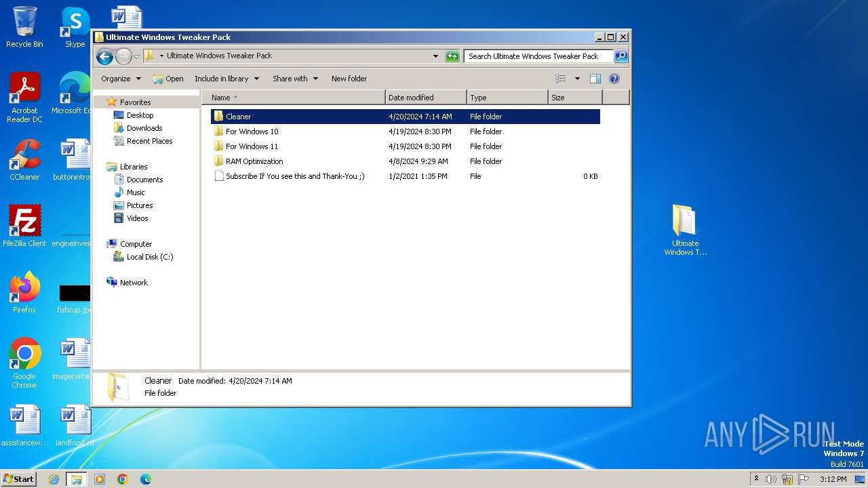Select the assistancew... Word document on desktop
868x488 pixels.
pyautogui.click(x=24, y=426)
